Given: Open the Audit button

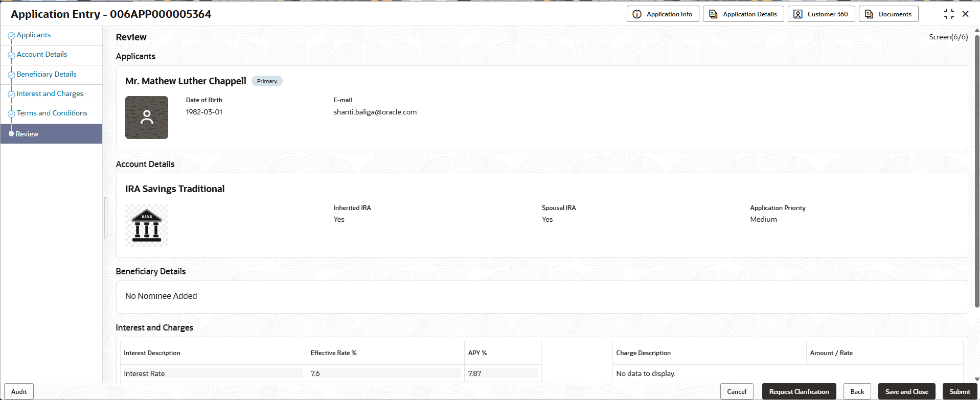Looking at the screenshot, I should click(19, 392).
